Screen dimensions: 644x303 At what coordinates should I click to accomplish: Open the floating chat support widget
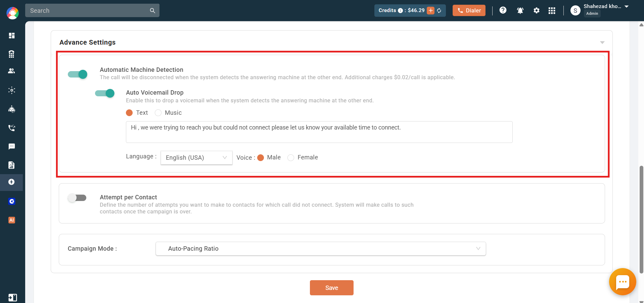coord(623,282)
